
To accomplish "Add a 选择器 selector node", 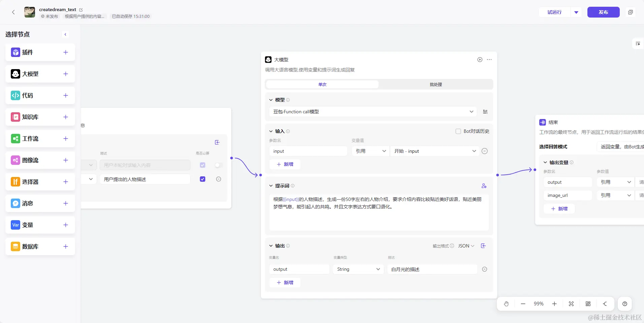I will (66, 182).
